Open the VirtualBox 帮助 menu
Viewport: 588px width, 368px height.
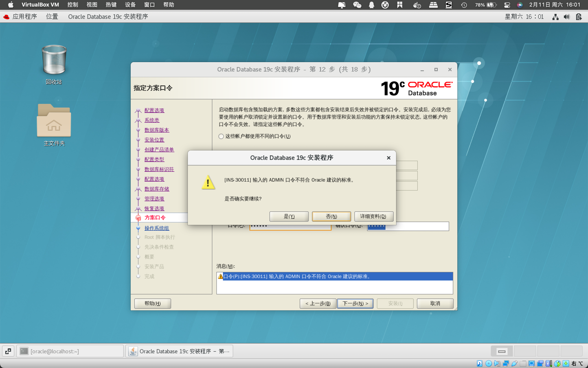pyautogui.click(x=169, y=5)
